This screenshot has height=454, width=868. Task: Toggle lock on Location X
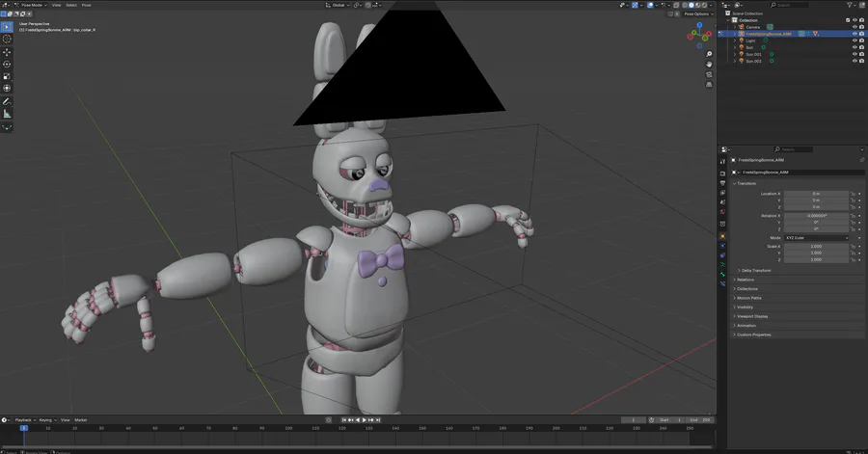pyautogui.click(x=854, y=194)
